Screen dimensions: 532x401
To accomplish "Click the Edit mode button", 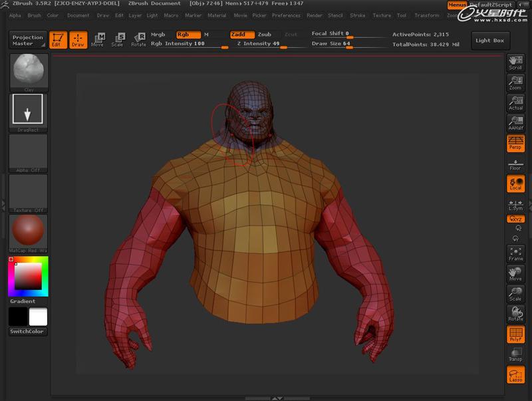I will click(x=58, y=40).
